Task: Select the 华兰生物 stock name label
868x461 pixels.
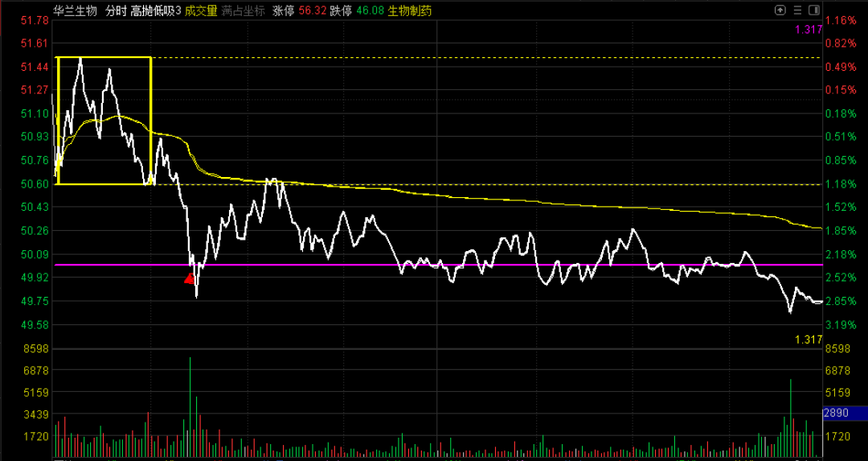Action: click(76, 10)
